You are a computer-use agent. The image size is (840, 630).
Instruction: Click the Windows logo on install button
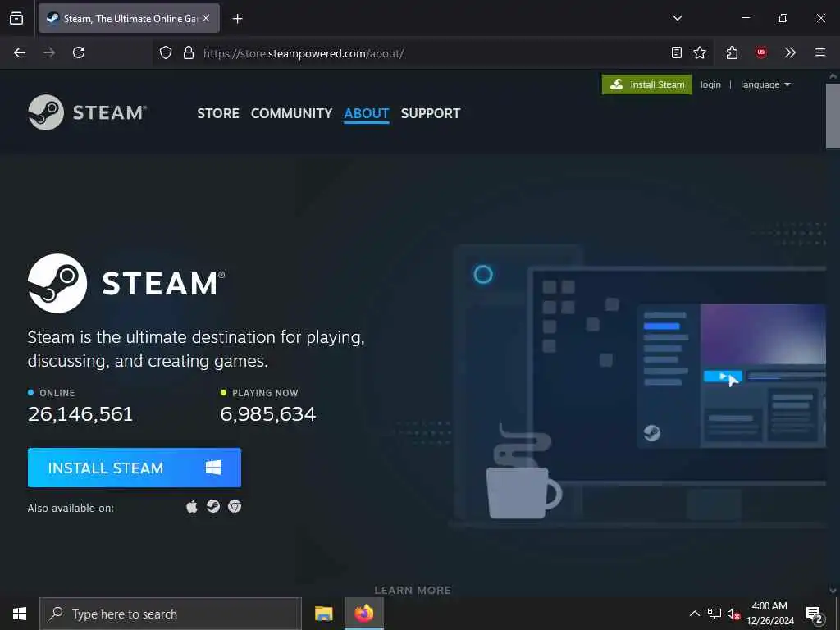pos(213,468)
